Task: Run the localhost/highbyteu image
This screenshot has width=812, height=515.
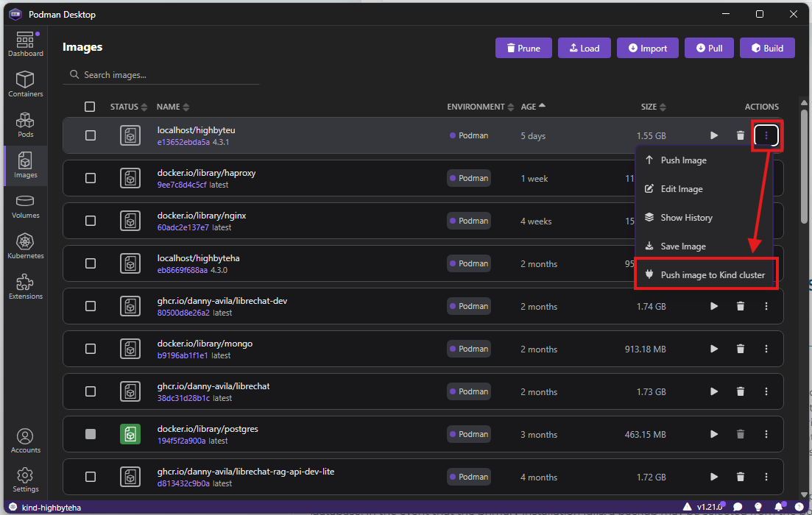Action: 713,135
